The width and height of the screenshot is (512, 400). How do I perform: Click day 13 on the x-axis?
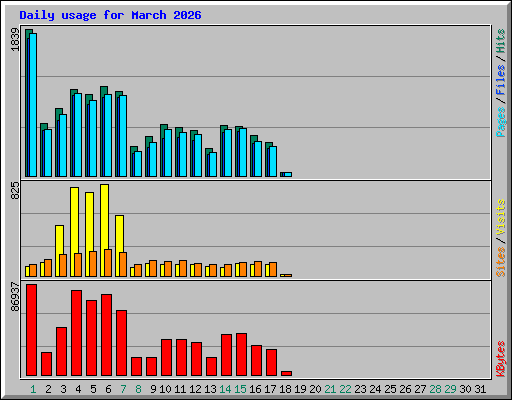(210, 389)
